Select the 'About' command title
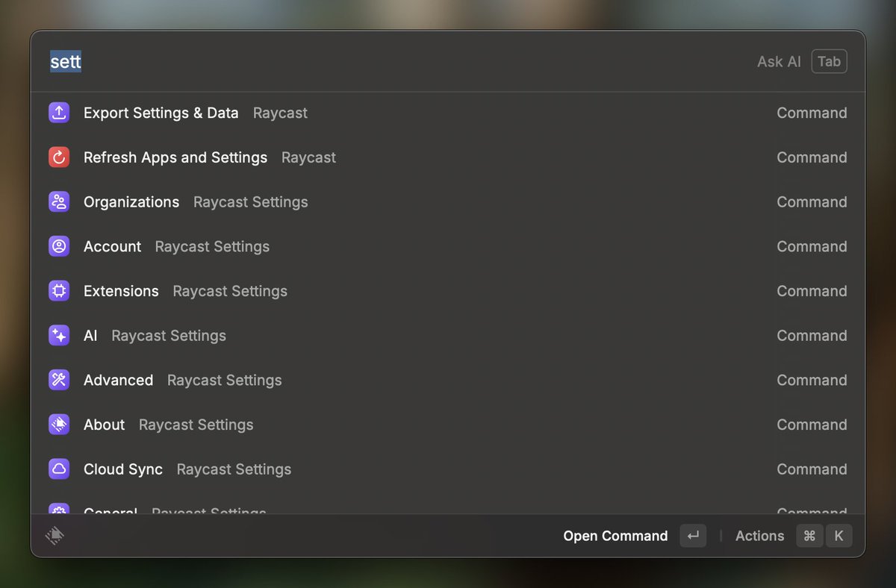The image size is (896, 588). [x=104, y=425]
